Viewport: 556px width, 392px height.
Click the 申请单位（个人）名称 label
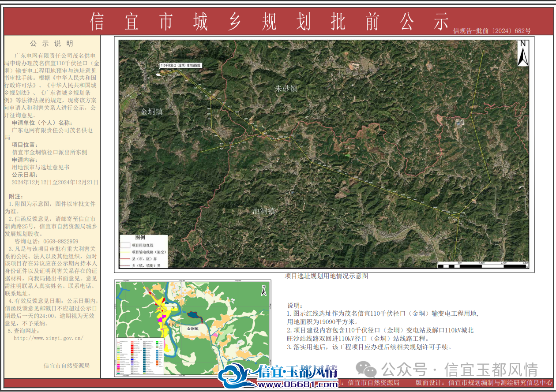tap(41, 123)
